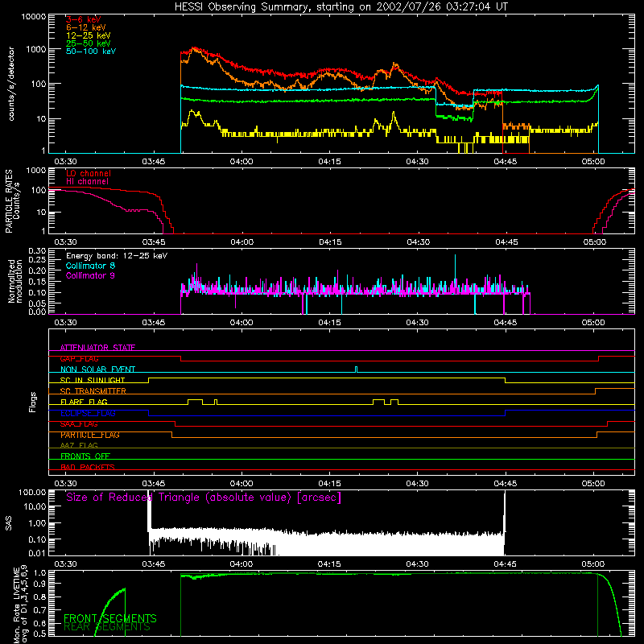Click the SC_IN_SUNLIGHT flag label
Image resolution: width=644 pixels, height=644 pixels.
point(93,380)
